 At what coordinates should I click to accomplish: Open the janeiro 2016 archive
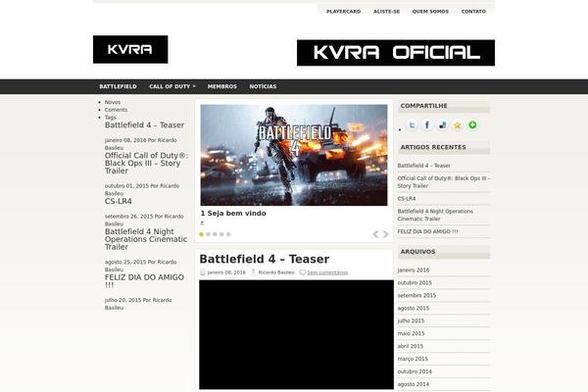click(414, 270)
